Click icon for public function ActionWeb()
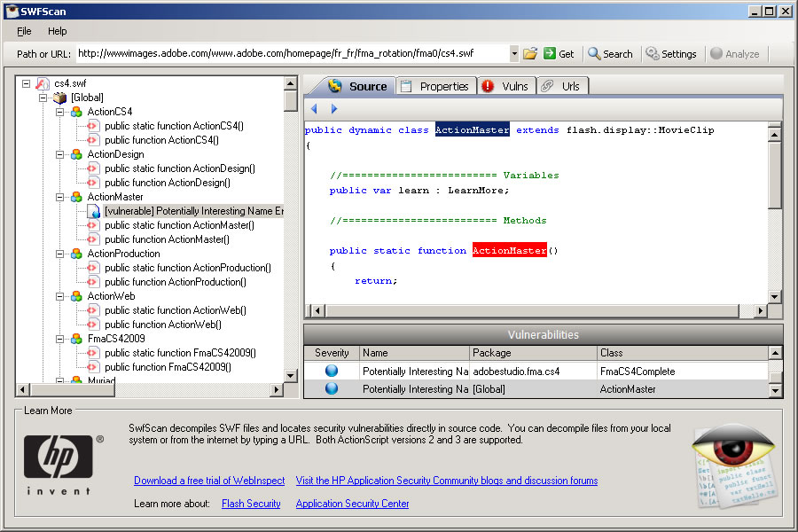The width and height of the screenshot is (798, 532). (92, 325)
